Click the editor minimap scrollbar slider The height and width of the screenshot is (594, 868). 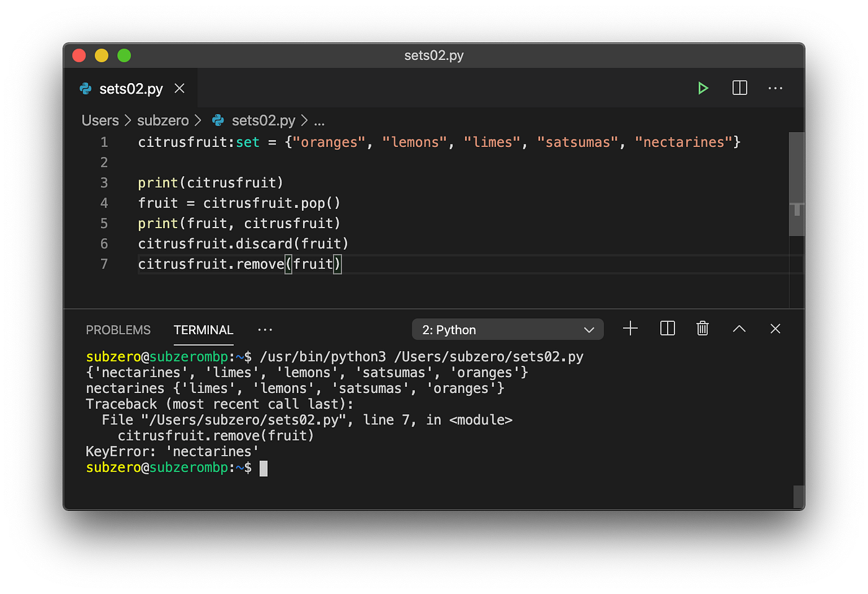pos(797,184)
